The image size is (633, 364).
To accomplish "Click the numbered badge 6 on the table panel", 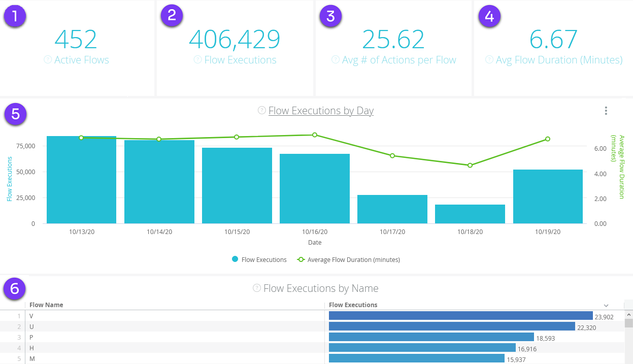I will (x=15, y=289).
